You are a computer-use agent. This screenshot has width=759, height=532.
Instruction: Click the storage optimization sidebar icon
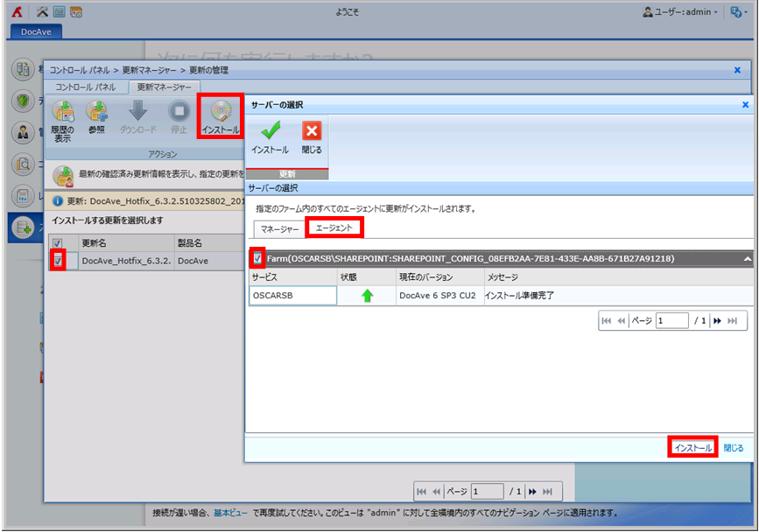23,227
